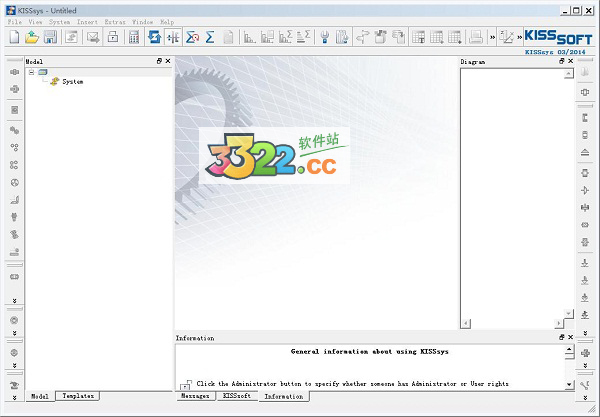Viewport: 600px width, 417px height.
Task: Click the printer icon in the toolbar
Action: coord(477,38)
